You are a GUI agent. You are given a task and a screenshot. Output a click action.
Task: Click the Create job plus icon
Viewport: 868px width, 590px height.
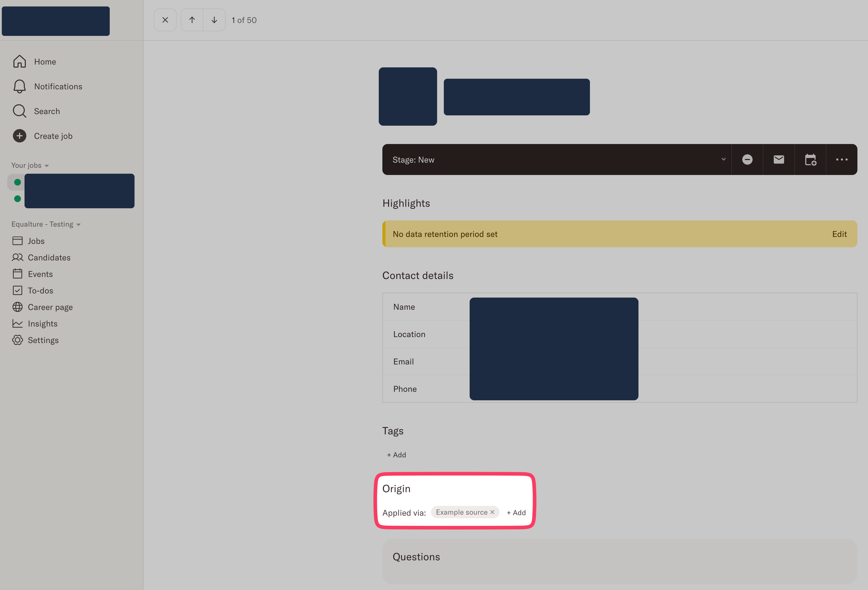click(x=19, y=136)
